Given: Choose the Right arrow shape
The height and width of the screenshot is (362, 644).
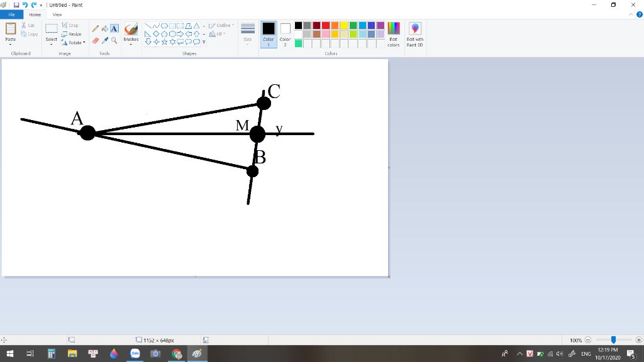Looking at the screenshot, I should (x=180, y=34).
